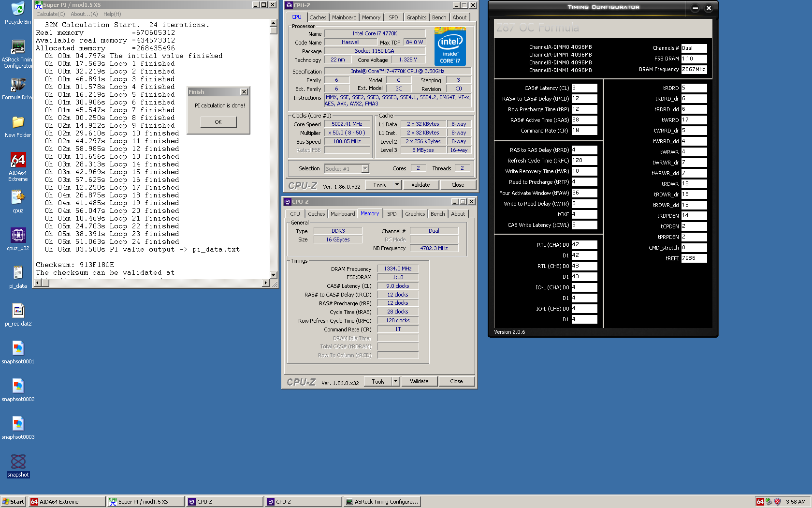Click Super PI vertical scrollbar up arrow
The width and height of the screenshot is (812, 508).
coord(273,23)
